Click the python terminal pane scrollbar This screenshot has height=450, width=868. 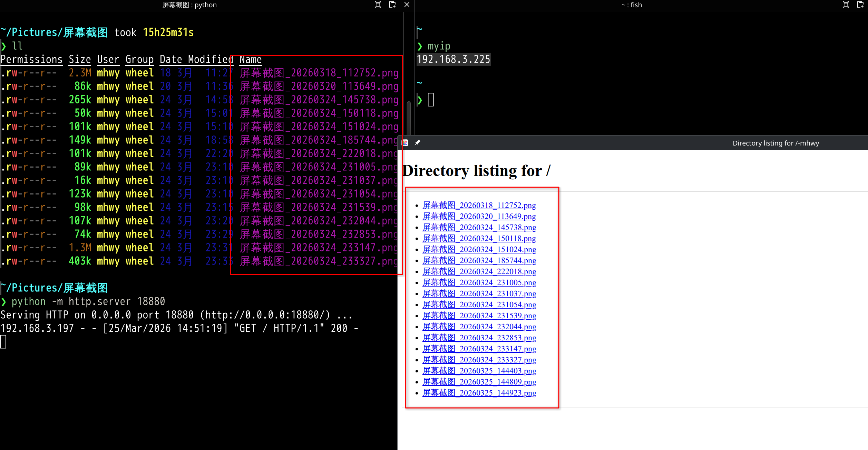(x=409, y=118)
